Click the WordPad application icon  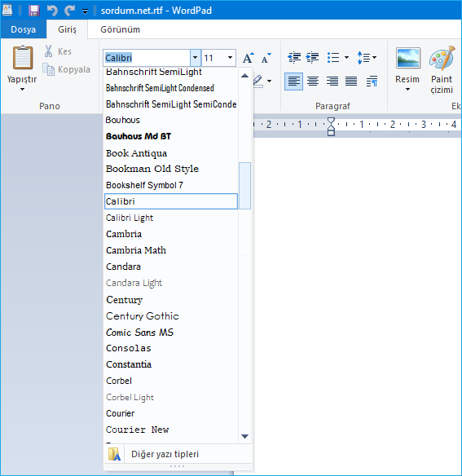7,10
